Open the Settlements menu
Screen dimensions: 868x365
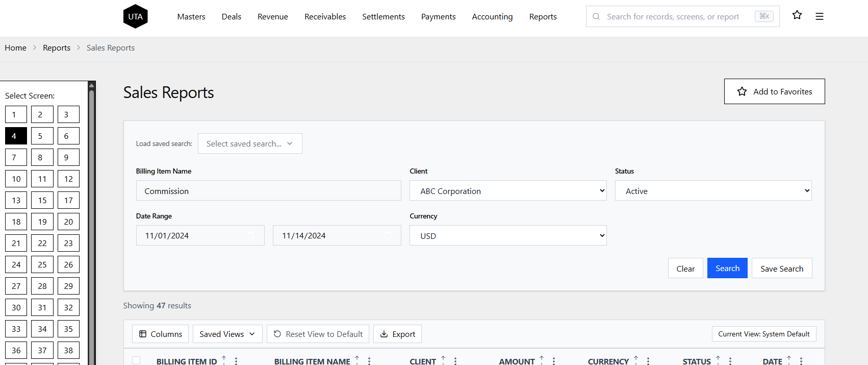coord(383,16)
